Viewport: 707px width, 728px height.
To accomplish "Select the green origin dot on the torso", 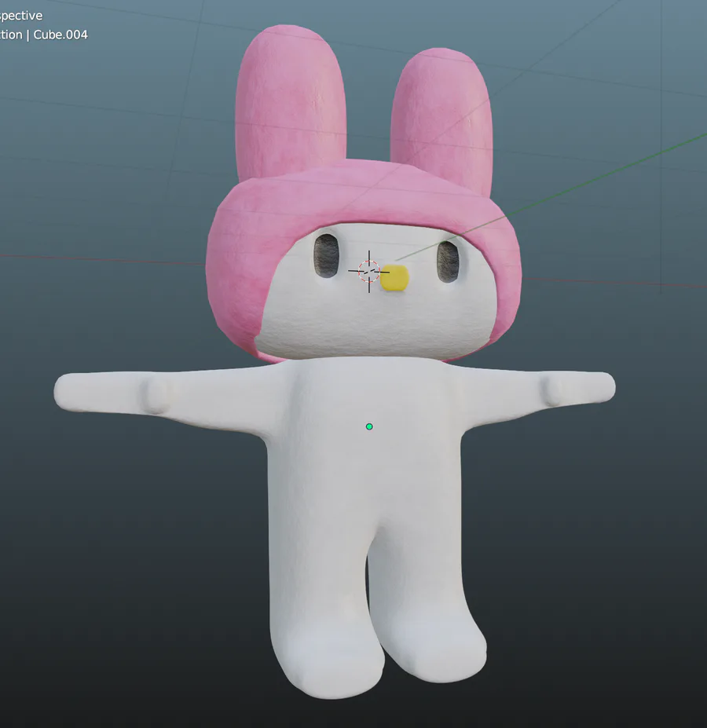I will pos(369,426).
